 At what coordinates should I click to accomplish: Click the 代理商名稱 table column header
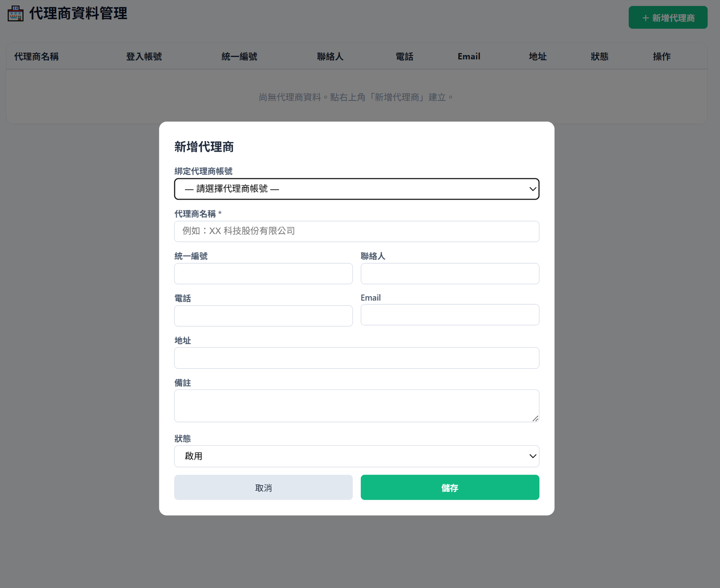click(x=36, y=56)
